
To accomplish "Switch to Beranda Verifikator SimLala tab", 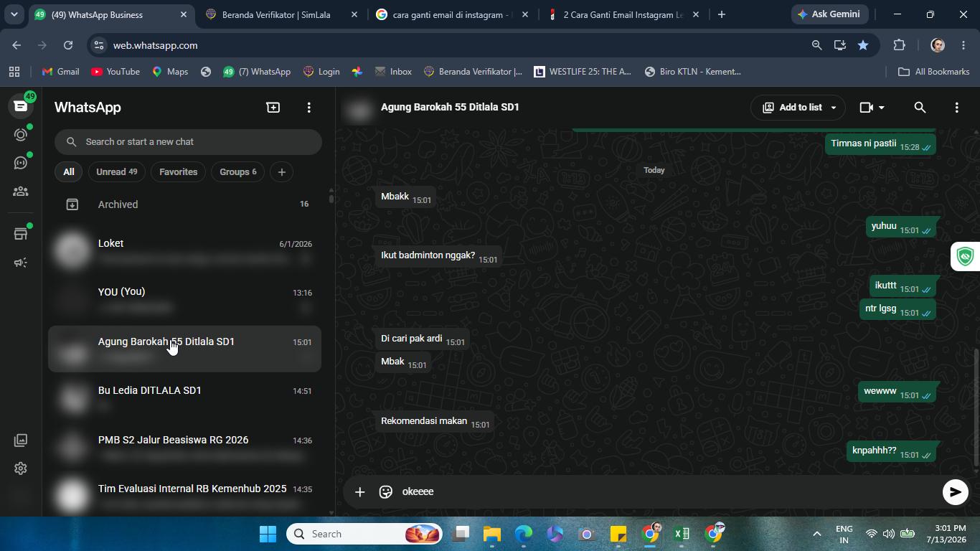I will 281,14.
